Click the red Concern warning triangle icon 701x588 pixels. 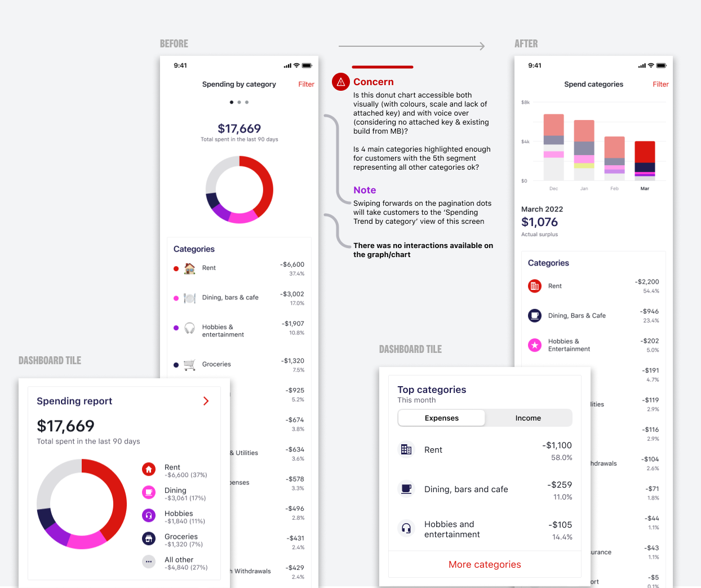click(x=340, y=82)
